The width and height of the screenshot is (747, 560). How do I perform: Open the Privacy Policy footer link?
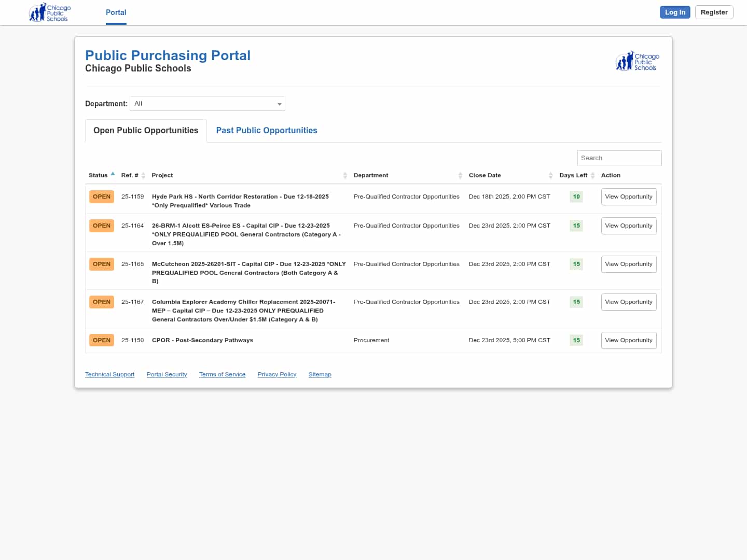pos(276,374)
